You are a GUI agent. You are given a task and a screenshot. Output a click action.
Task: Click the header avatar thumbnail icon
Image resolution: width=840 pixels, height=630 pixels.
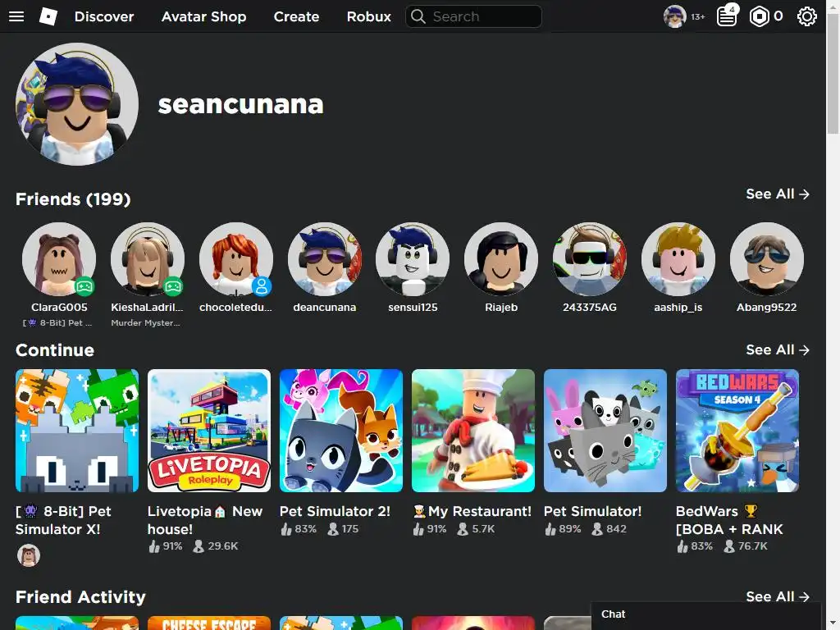click(x=675, y=16)
